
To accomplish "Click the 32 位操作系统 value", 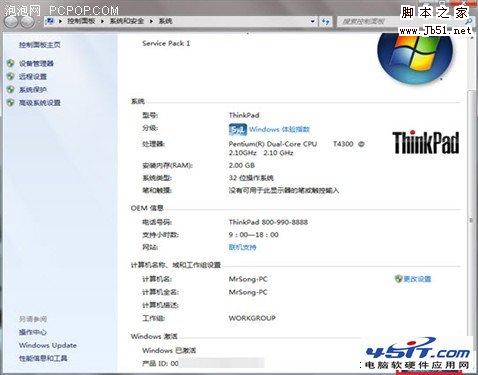I will pos(251,178).
